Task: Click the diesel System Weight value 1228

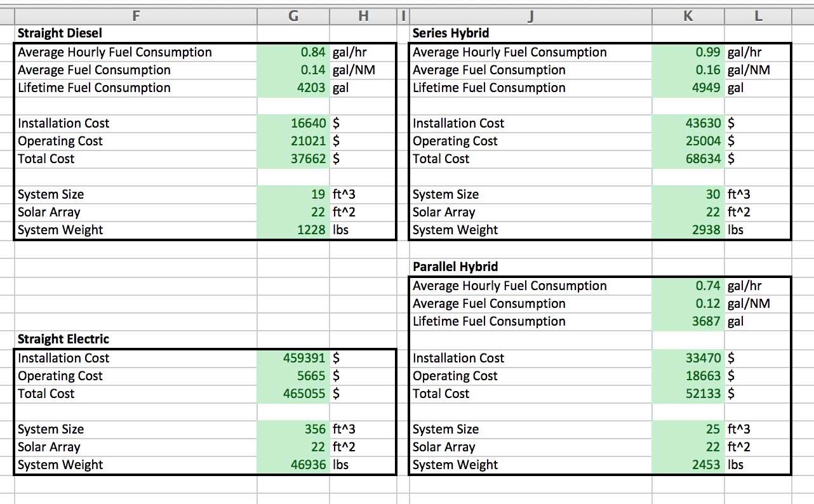Action: click(x=293, y=230)
